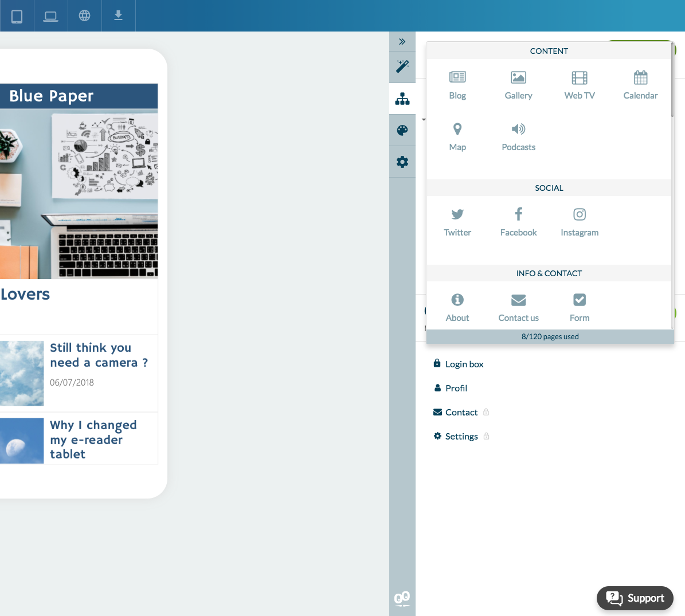The height and width of the screenshot is (616, 685).
Task: Open Support chat
Action: click(635, 598)
